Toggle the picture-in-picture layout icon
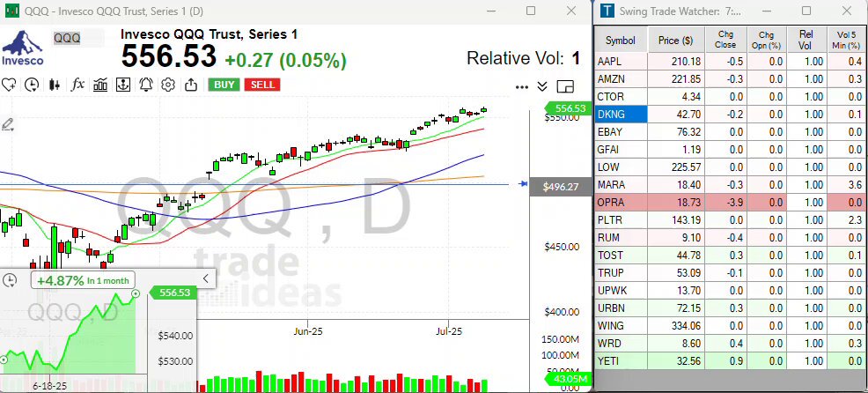Viewport: 868px width, 393px height. coord(565,86)
